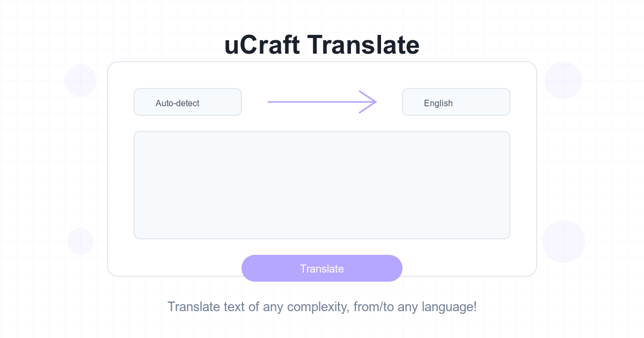
Task: Click the top-left decorative purple circle
Action: [x=80, y=80]
